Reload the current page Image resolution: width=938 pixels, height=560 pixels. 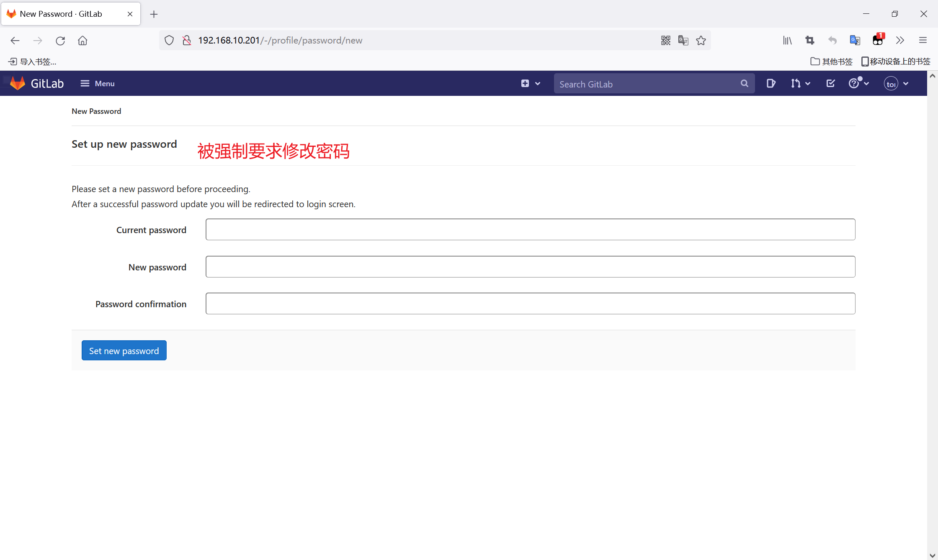pyautogui.click(x=60, y=41)
